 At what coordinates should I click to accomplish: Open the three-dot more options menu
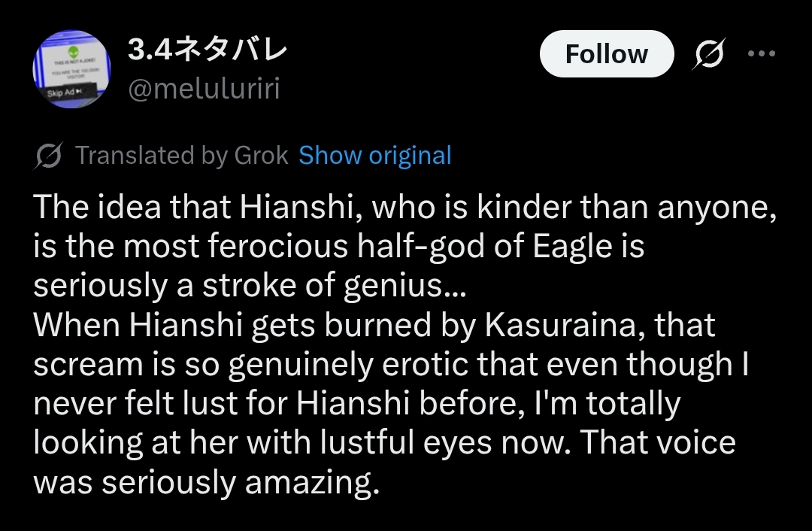pyautogui.click(x=762, y=53)
